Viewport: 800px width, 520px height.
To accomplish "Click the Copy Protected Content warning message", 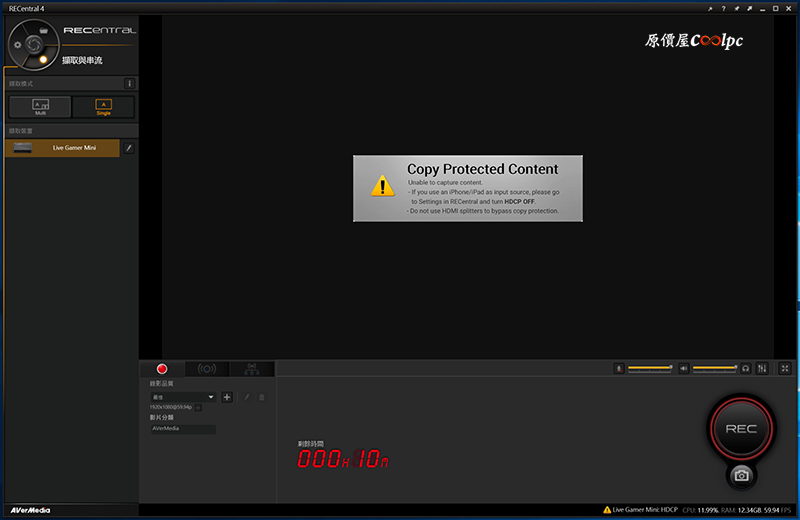I will [468, 188].
